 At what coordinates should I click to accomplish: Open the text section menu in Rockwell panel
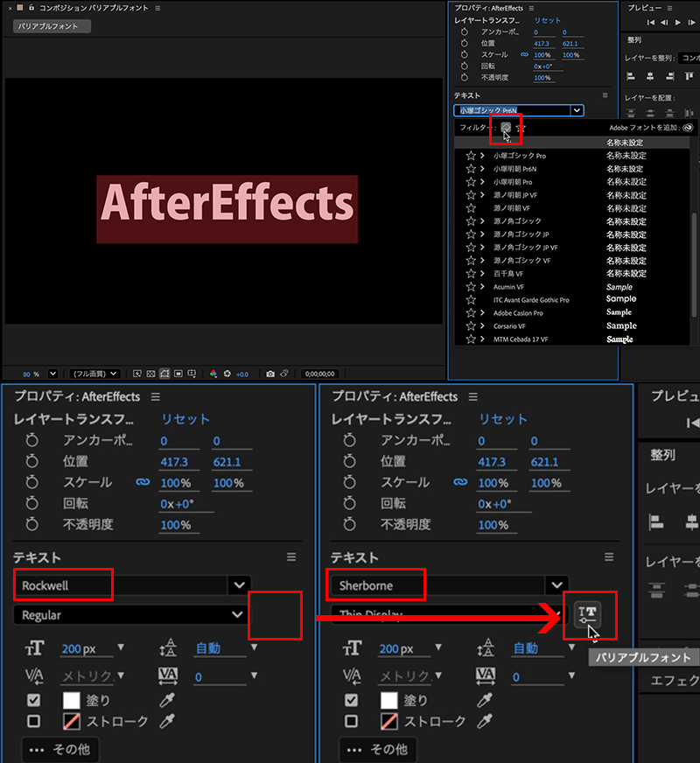(x=291, y=557)
